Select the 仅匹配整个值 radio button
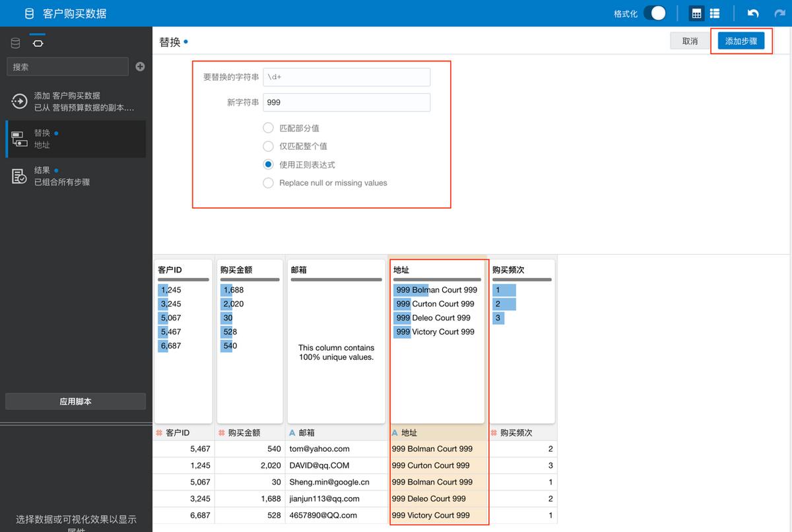The width and height of the screenshot is (792, 532). coord(268,146)
